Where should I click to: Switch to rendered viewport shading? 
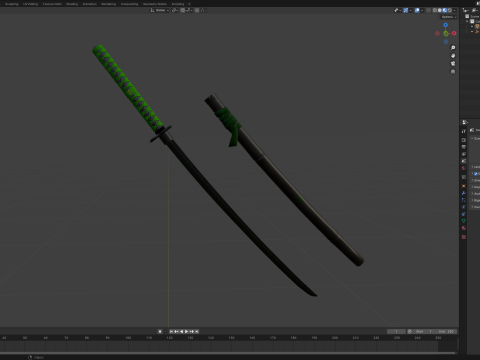(450, 10)
